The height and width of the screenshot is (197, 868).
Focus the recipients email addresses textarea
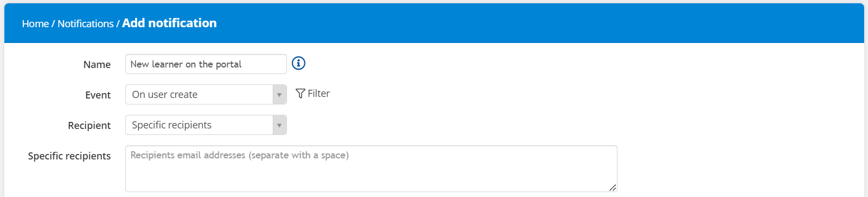click(371, 169)
